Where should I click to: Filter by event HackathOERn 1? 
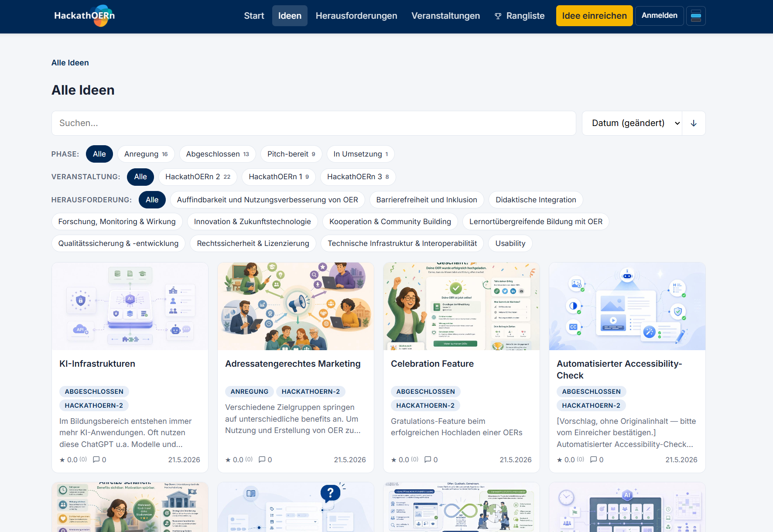279,177
